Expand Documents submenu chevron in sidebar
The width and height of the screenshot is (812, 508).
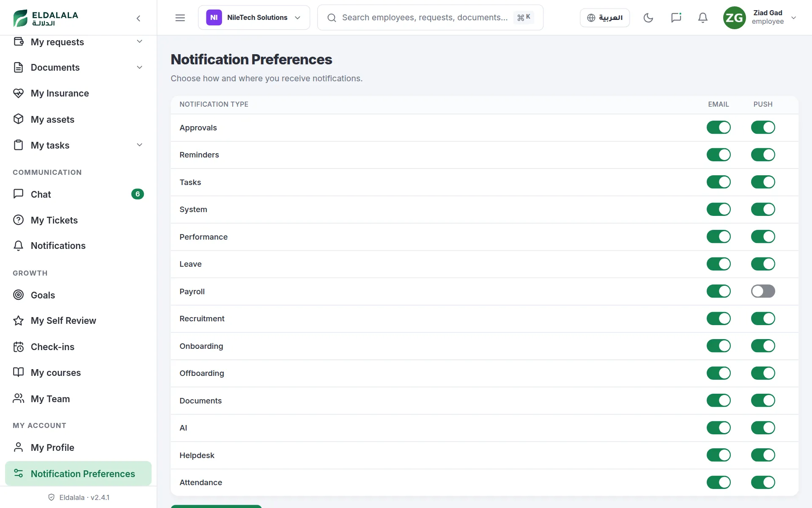[140, 67]
